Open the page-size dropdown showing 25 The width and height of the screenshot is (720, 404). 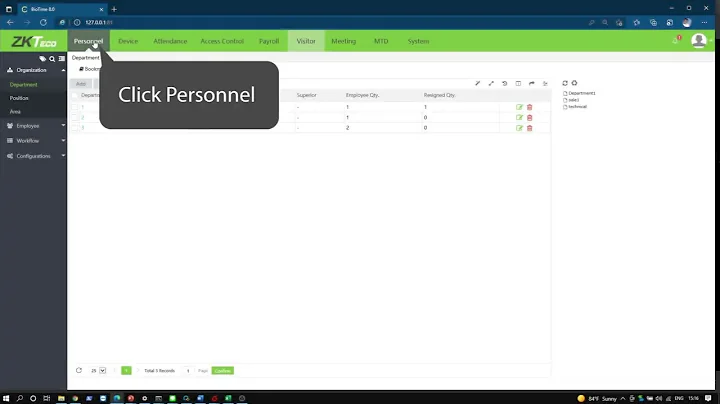coord(98,370)
